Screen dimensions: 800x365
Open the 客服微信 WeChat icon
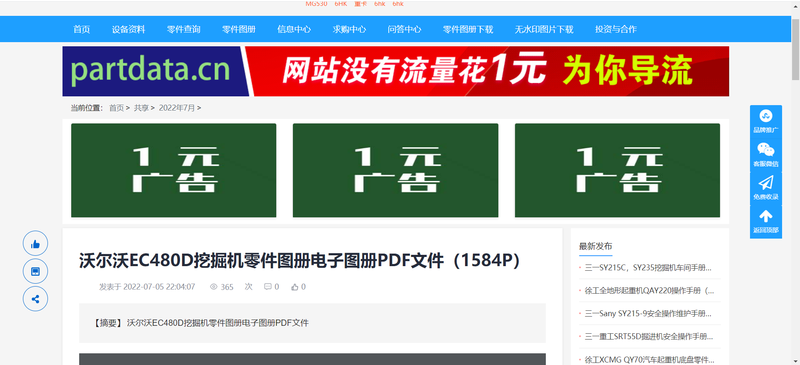click(765, 155)
